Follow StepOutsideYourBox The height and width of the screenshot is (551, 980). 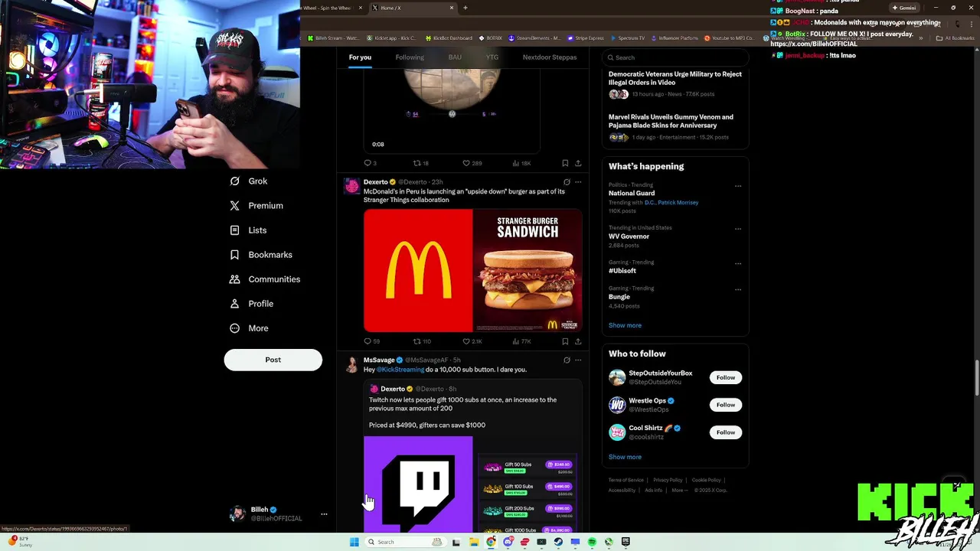726,377
